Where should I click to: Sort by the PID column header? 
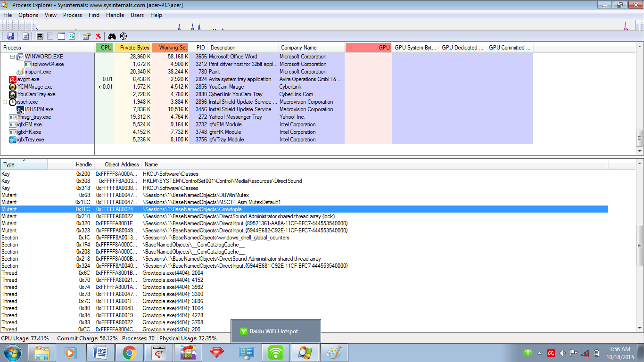pyautogui.click(x=198, y=48)
